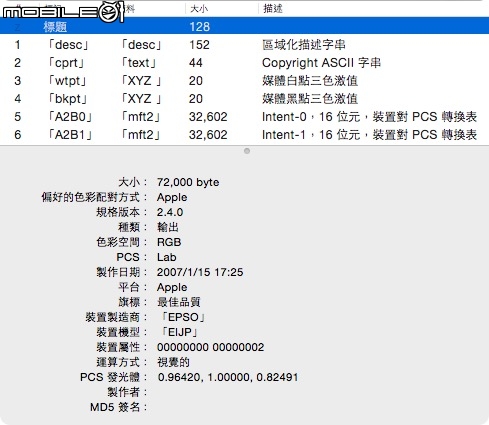Click the PCS illuminant 0.96420 values

[228, 377]
